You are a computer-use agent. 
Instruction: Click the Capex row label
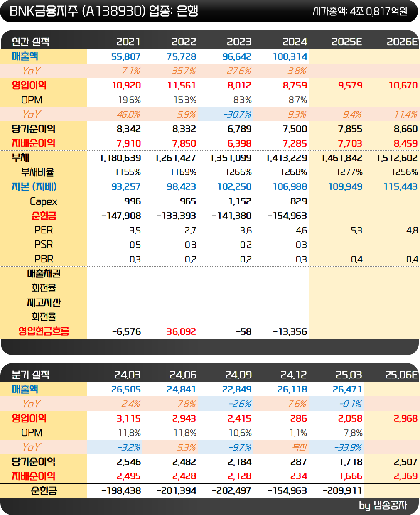[x=44, y=202]
